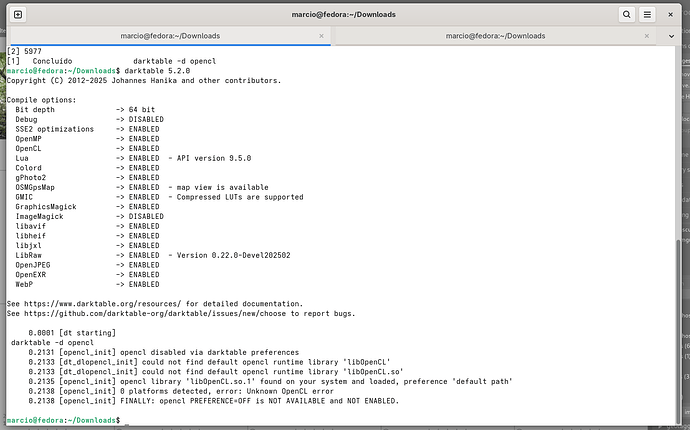Click the 'Compile options:' heading
The width and height of the screenshot is (690, 430).
(x=41, y=100)
